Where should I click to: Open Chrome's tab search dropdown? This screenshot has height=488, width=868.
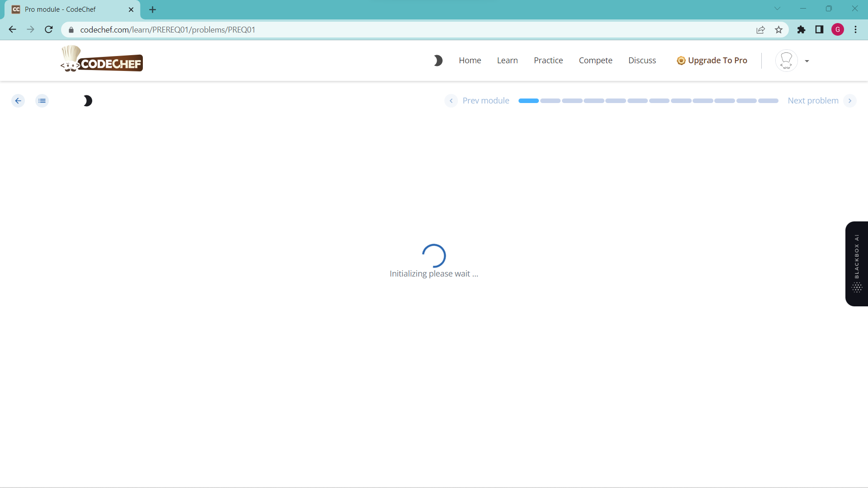[777, 9]
